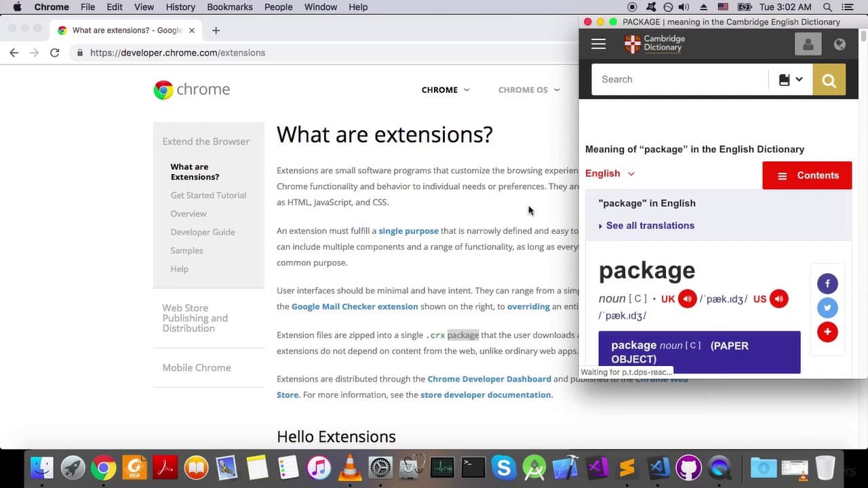This screenshot has height=488, width=868.
Task: Reload the Chrome page
Action: [54, 53]
